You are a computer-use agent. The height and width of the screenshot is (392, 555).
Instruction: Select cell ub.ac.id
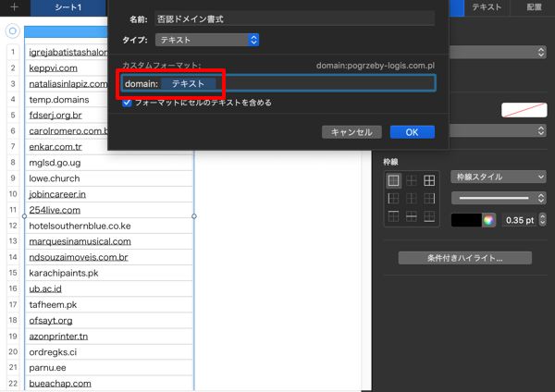pyautogui.click(x=109, y=289)
